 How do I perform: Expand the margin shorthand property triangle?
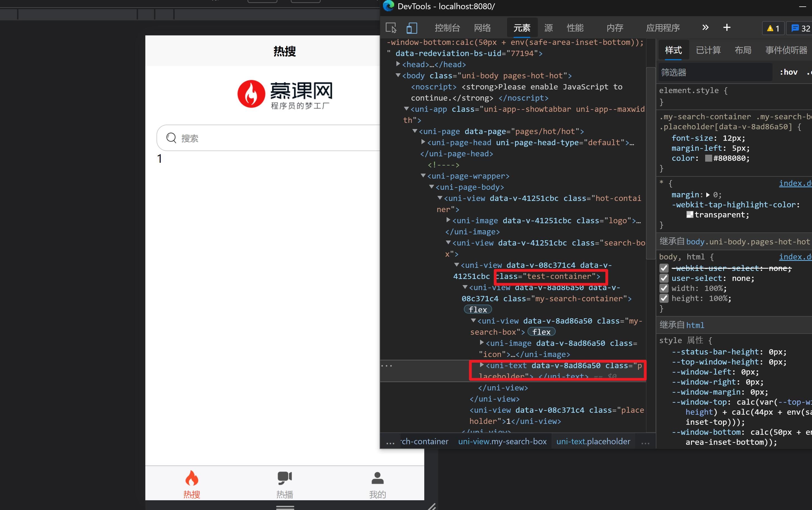point(708,195)
